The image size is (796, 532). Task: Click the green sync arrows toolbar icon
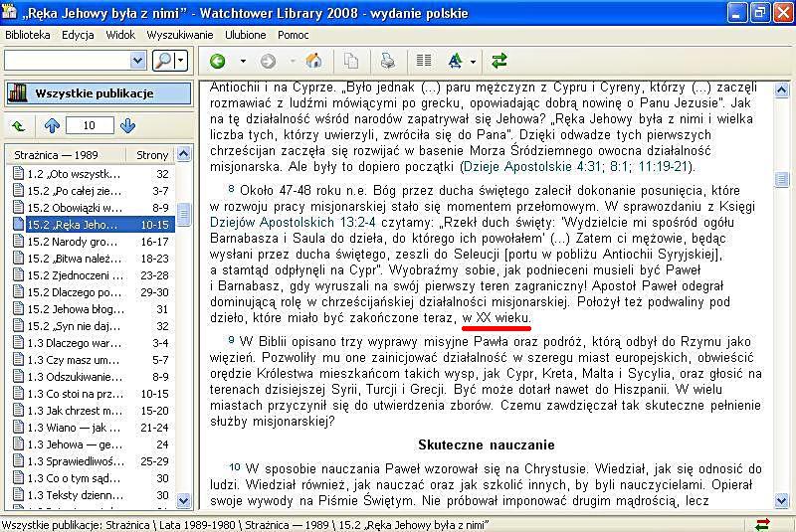498,61
